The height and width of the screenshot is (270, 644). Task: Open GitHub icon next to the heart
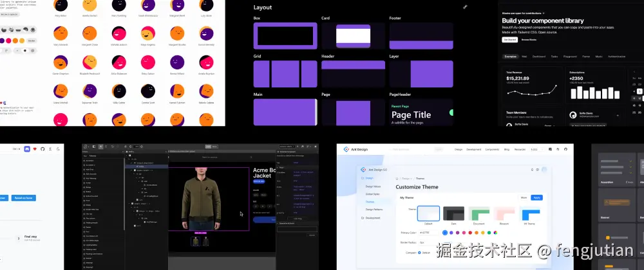coord(43,149)
